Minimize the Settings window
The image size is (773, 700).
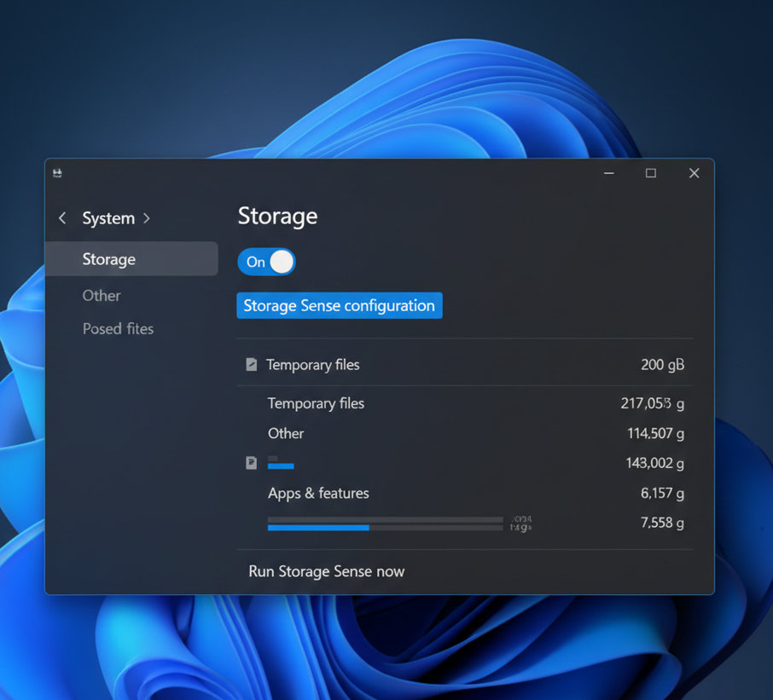[609, 173]
